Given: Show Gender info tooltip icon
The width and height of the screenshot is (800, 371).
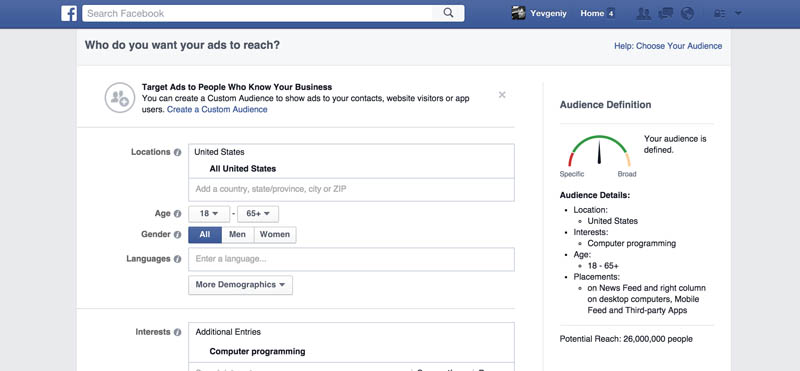Looking at the screenshot, I should coord(178,235).
